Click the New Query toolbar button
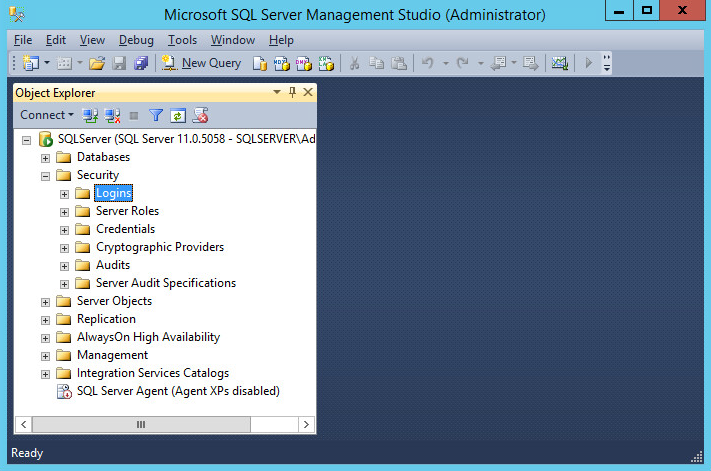711x471 pixels. 201,63
